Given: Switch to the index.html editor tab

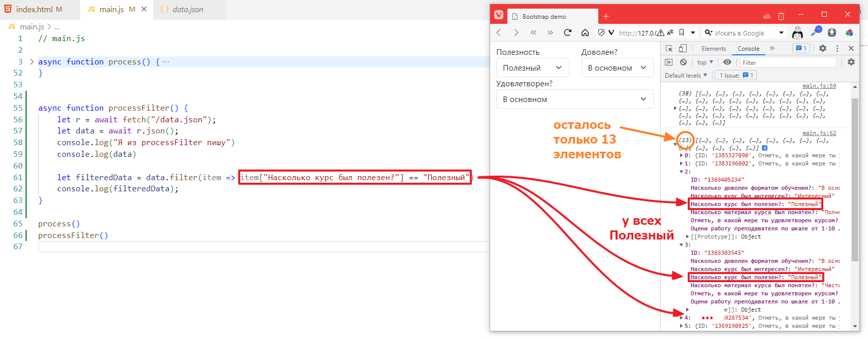Looking at the screenshot, I should click(34, 9).
